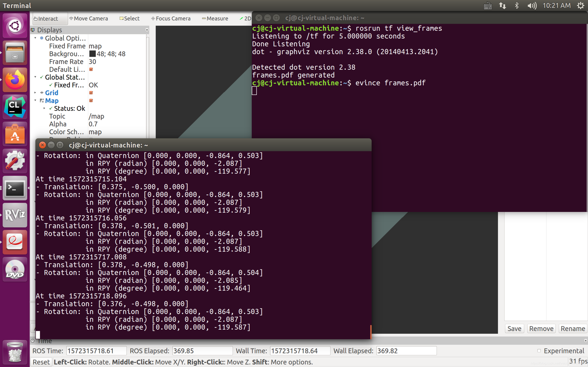Screen dimensions: 588x367
Task: Open the Evince document viewer icon
Action: coord(15,242)
